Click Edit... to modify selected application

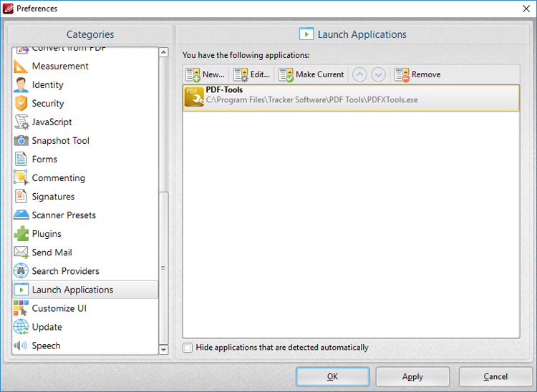pos(251,74)
